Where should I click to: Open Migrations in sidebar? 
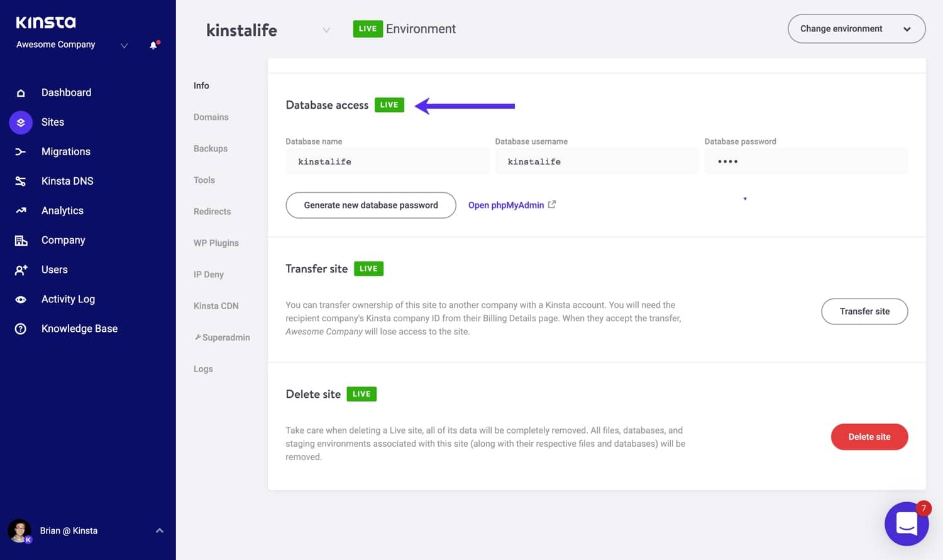pyautogui.click(x=66, y=151)
